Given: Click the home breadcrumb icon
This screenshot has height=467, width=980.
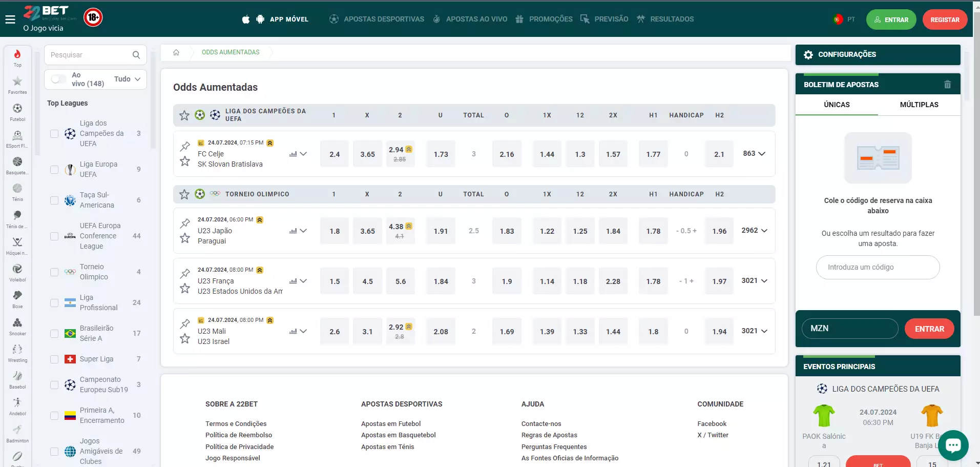Looking at the screenshot, I should tap(176, 52).
